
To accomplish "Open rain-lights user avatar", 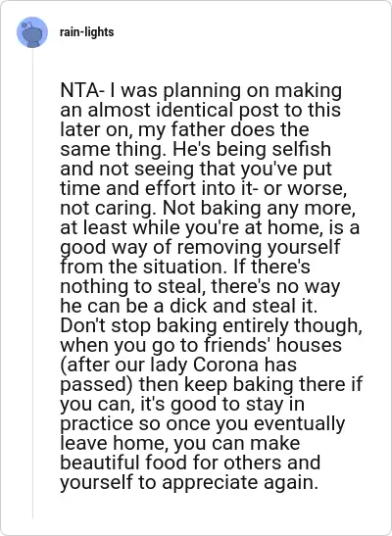I will [32, 32].
